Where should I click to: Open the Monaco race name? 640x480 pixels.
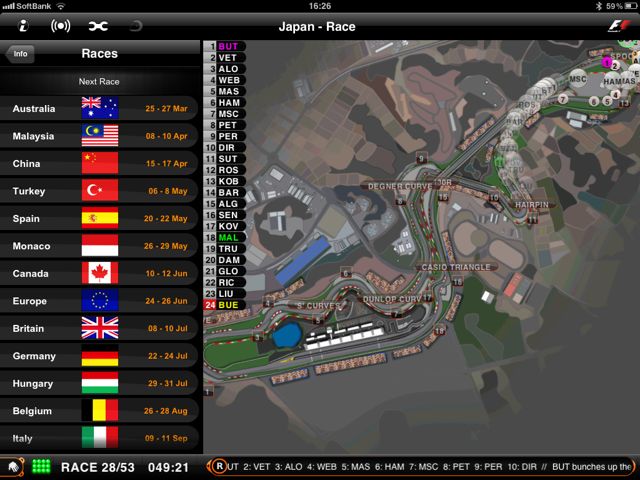(x=31, y=246)
